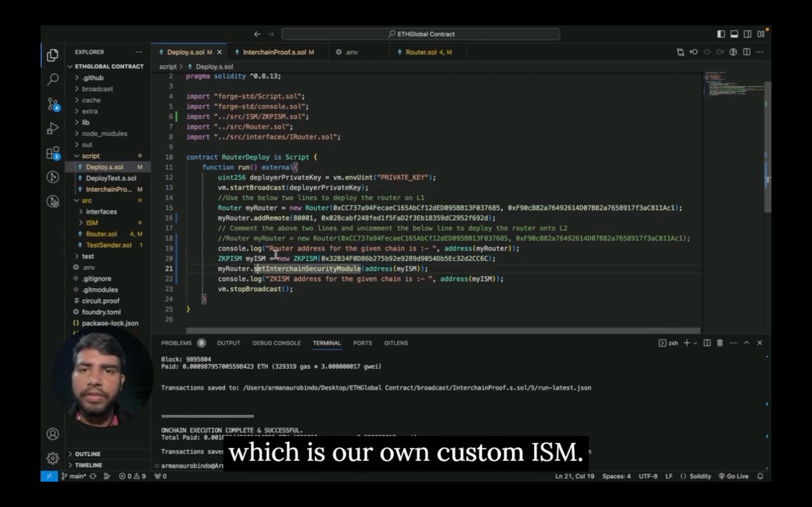Click the Run and Debug icon
This screenshot has height=507, width=812.
53,128
